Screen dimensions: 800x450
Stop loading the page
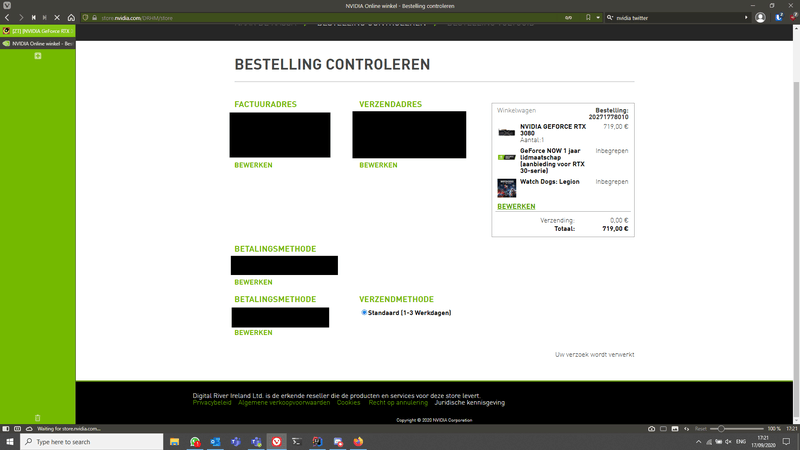[57, 18]
